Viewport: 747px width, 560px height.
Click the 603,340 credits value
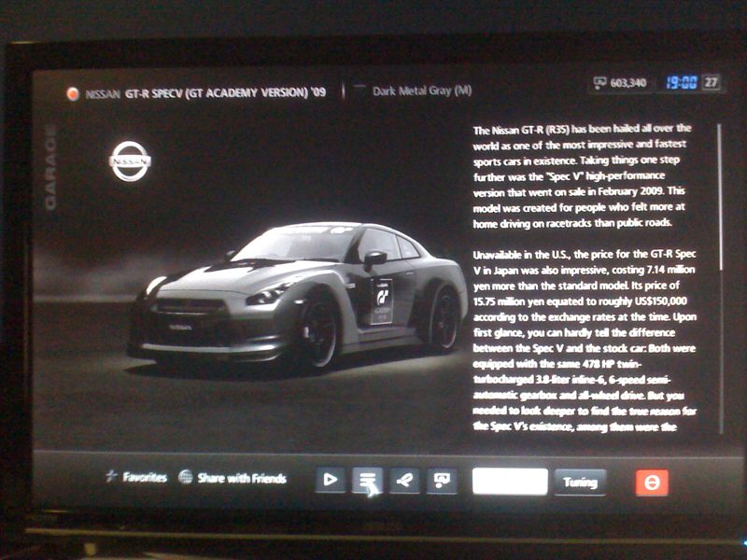click(627, 83)
